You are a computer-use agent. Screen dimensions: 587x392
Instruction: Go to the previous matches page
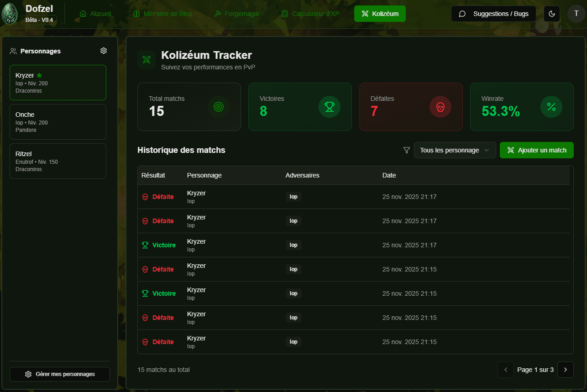tap(506, 370)
